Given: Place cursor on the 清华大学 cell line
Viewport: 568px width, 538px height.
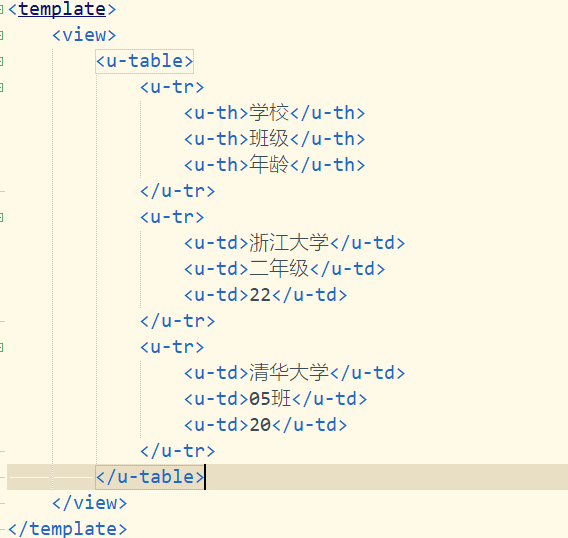Looking at the screenshot, I should click(295, 373).
